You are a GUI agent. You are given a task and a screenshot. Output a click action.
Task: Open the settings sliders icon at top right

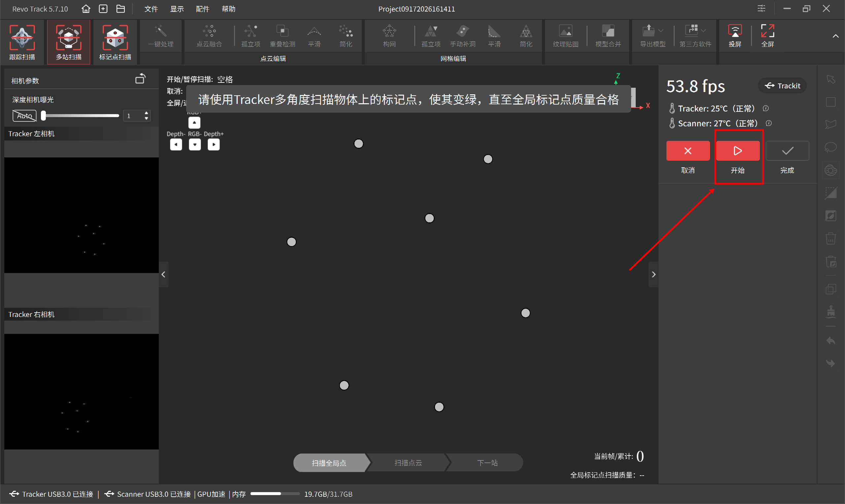coord(761,9)
